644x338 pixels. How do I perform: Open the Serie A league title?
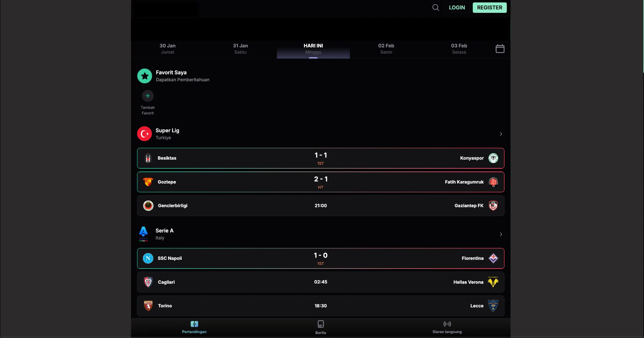click(x=164, y=230)
